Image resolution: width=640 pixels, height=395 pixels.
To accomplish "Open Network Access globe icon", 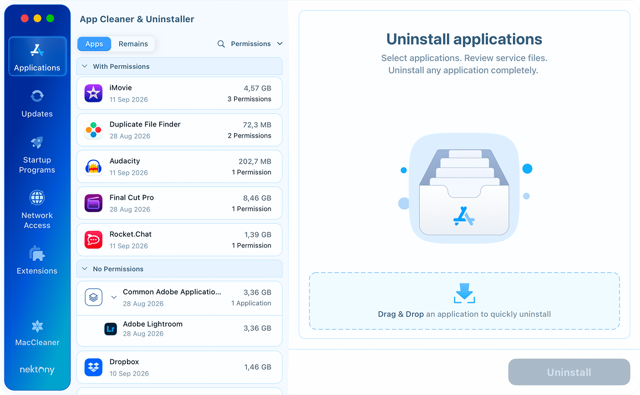I will [37, 198].
